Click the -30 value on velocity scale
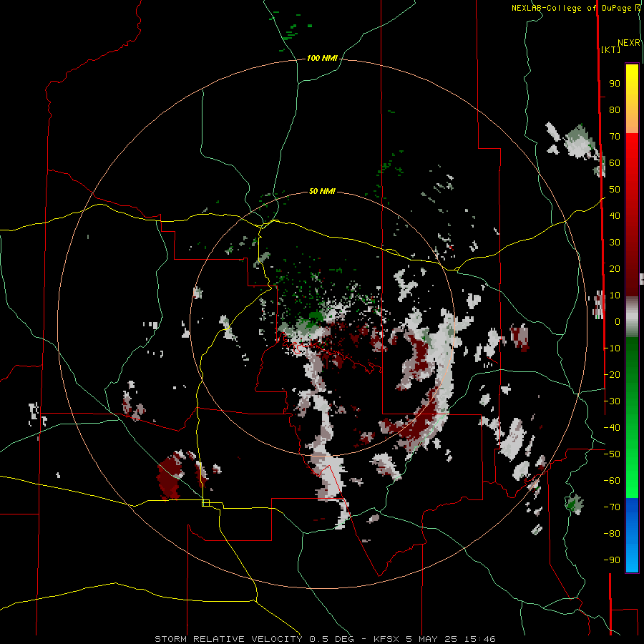 point(612,401)
